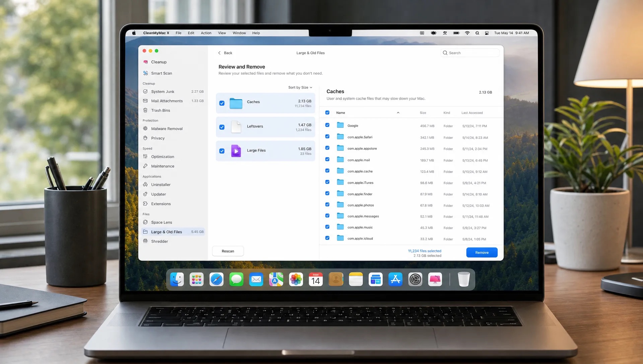Image resolution: width=643 pixels, height=364 pixels.
Task: Click the Leftovers document icon
Action: 236,127
